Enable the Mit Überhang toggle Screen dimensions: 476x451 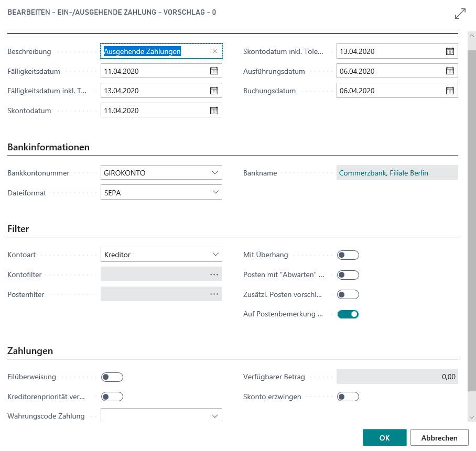(348, 255)
